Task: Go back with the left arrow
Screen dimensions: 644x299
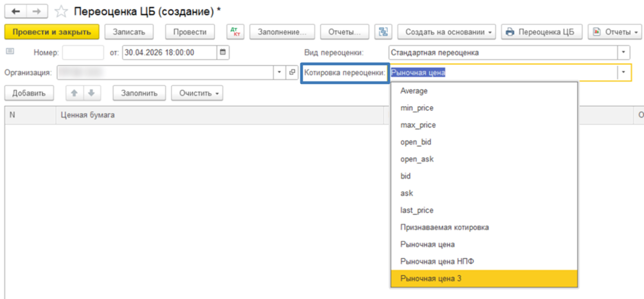Action: tap(15, 10)
